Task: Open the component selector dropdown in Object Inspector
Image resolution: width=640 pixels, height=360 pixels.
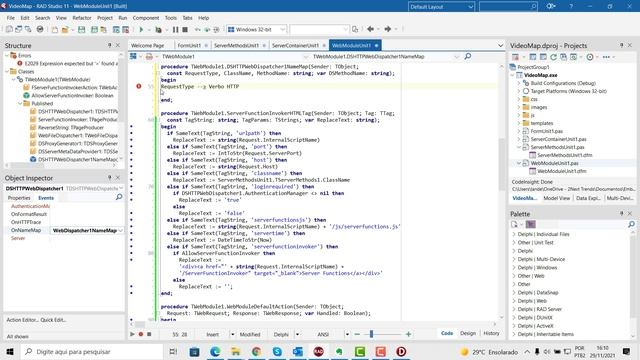Action: click(x=121, y=188)
